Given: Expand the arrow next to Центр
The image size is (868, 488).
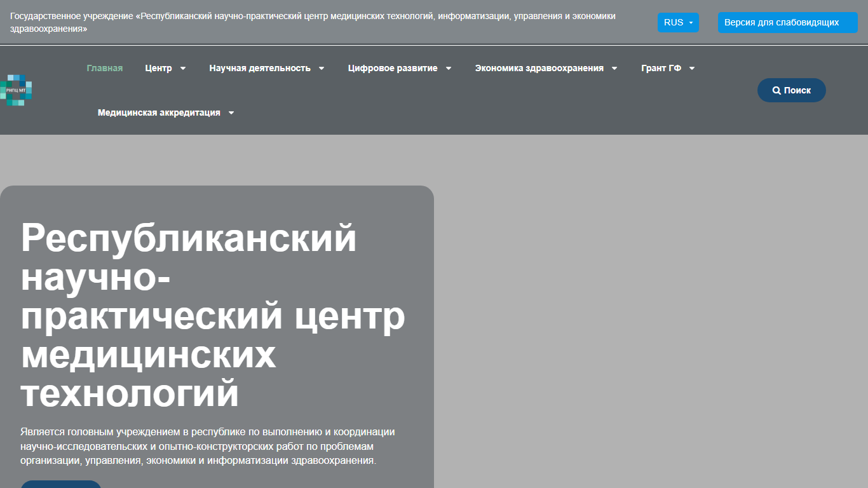Looking at the screenshot, I should click(183, 69).
